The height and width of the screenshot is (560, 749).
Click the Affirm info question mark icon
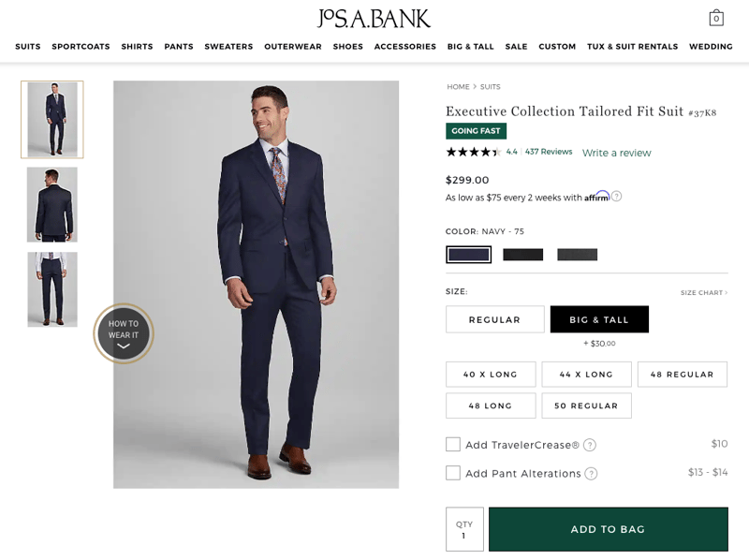616,197
